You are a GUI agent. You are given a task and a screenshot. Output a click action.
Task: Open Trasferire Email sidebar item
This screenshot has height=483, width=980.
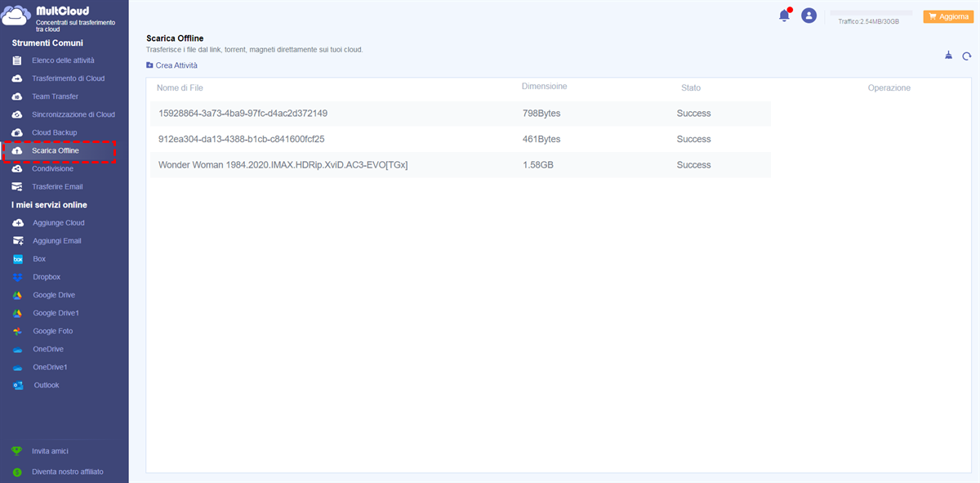coord(57,186)
